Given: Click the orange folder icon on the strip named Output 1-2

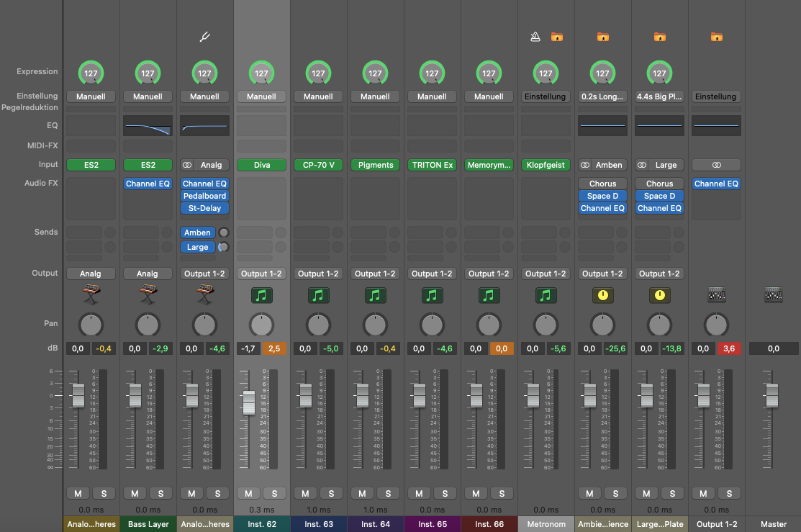Looking at the screenshot, I should tap(716, 37).
